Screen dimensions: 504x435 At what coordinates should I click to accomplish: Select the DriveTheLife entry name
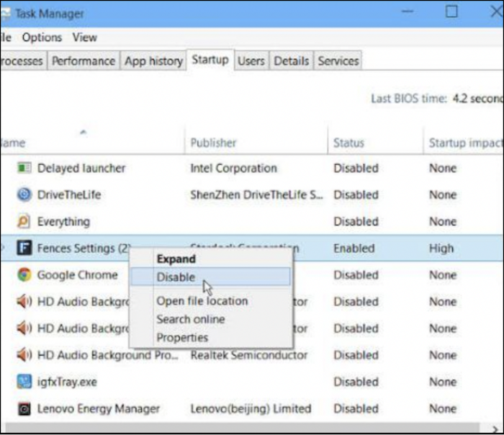69,194
